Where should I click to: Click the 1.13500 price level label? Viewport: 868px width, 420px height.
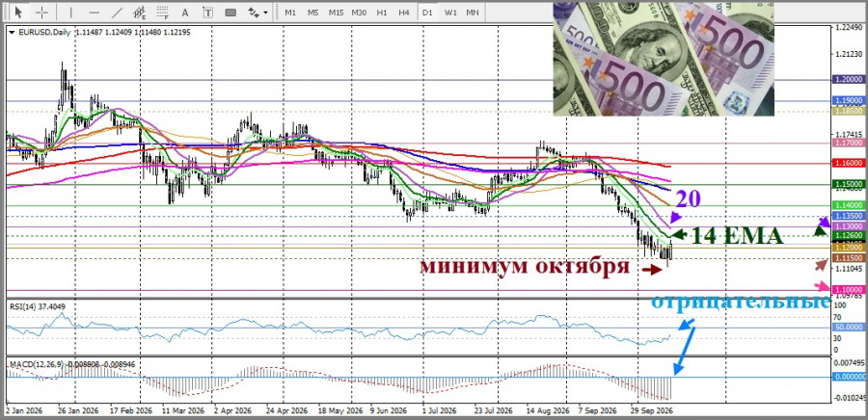pyautogui.click(x=848, y=216)
